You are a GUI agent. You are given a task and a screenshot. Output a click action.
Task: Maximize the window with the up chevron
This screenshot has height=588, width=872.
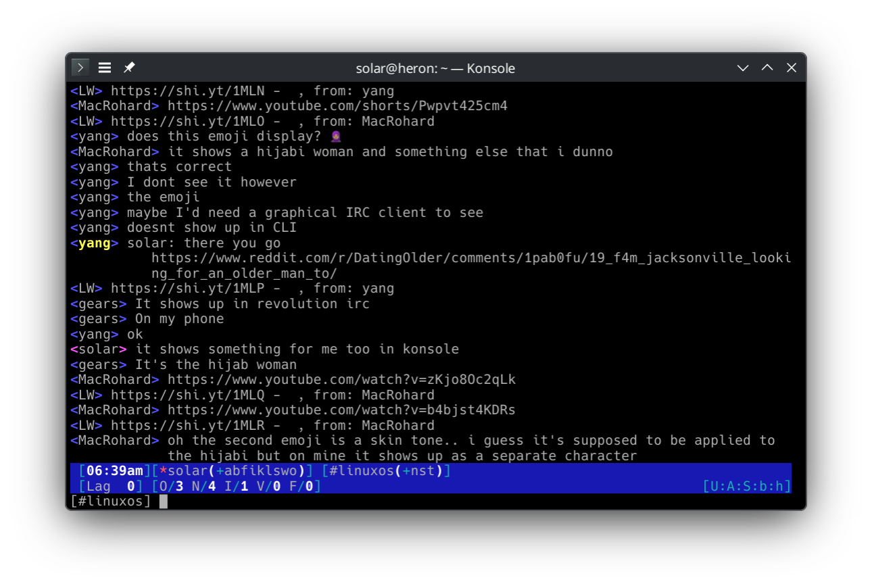[x=767, y=68]
